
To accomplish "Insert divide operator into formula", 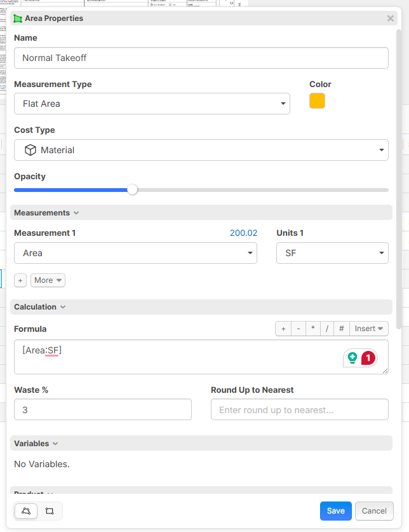I will pos(327,329).
